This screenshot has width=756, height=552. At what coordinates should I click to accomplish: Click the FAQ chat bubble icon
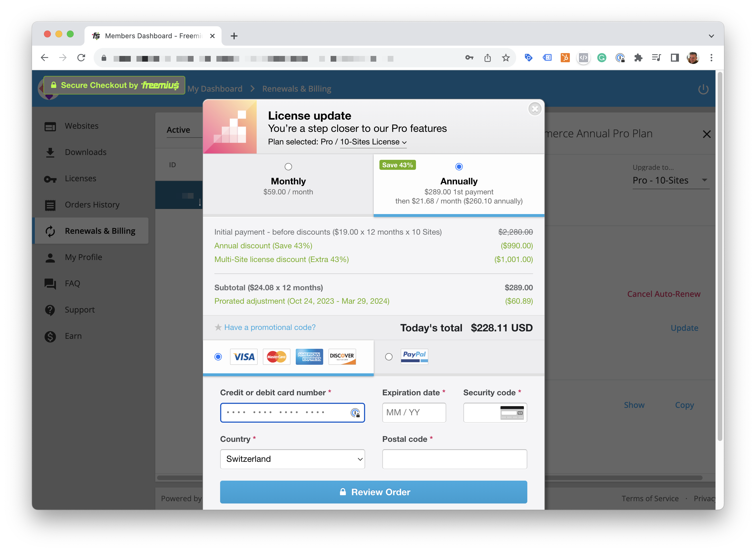coord(50,284)
